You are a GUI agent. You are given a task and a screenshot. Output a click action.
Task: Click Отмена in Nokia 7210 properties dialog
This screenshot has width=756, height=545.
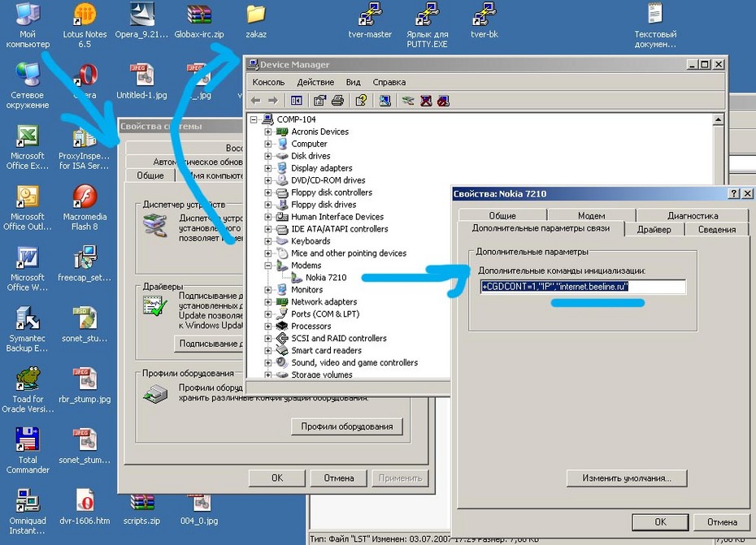pyautogui.click(x=722, y=522)
